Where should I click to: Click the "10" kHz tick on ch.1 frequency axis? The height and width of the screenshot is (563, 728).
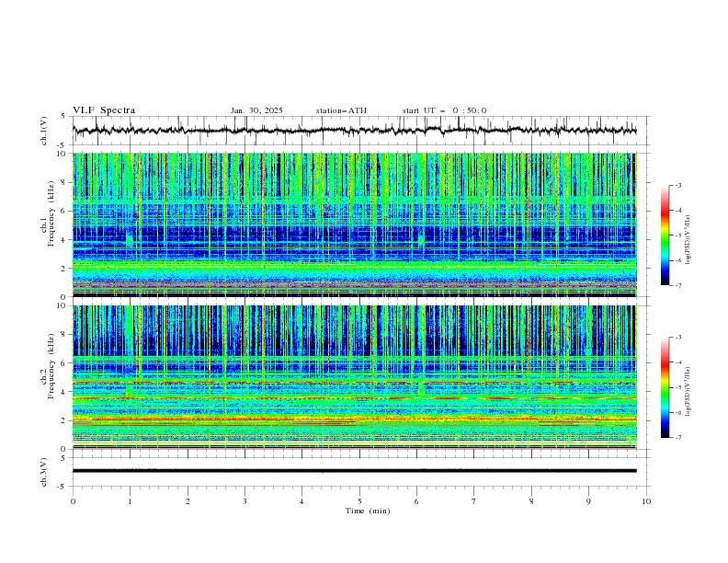63,154
